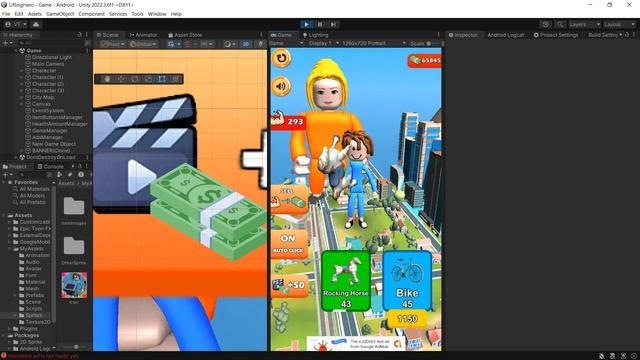Select the Rocking Horse item card

346,281
